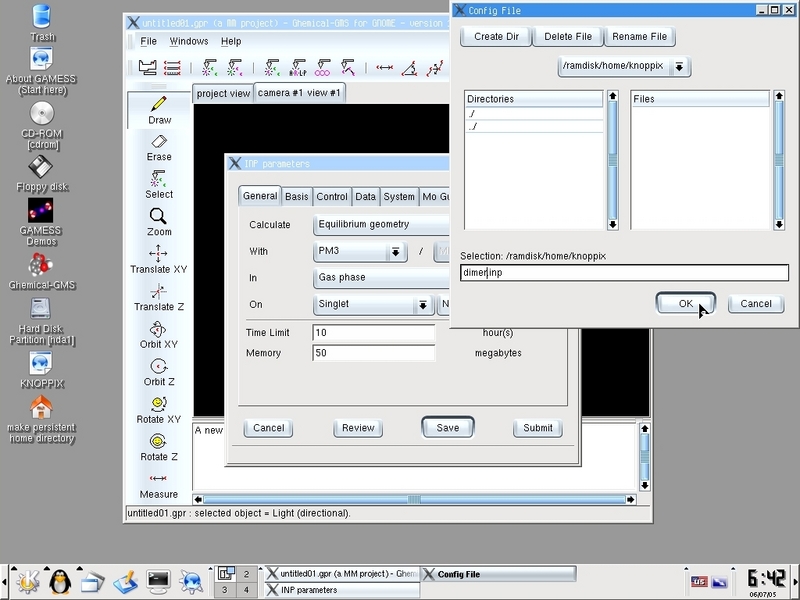Screen dimensions: 800x600
Task: Choose the Translate XY tool
Action: [159, 259]
